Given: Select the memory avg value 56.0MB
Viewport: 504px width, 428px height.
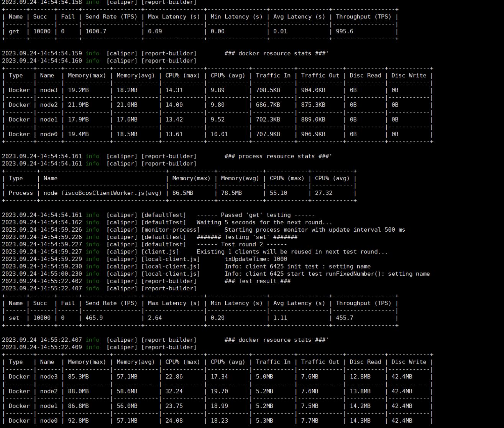Looking at the screenshot, I should [127, 406].
